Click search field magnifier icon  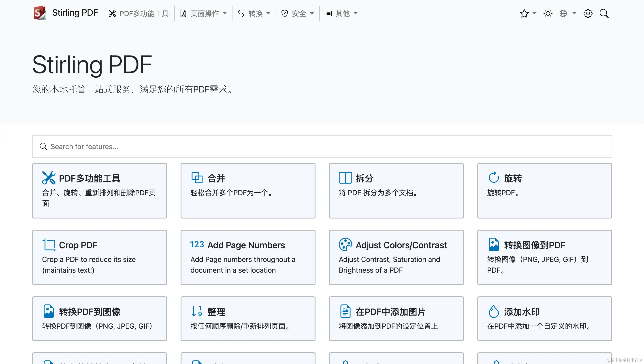point(43,146)
